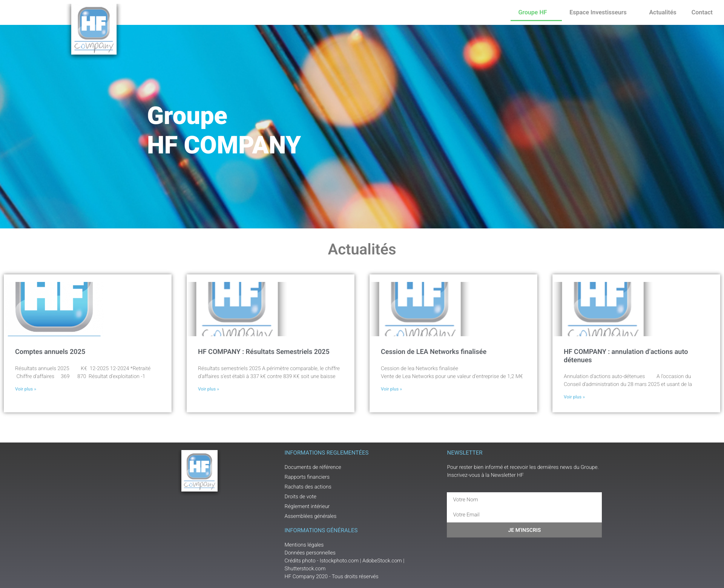Click the HF Company logo in the footer
Viewport: 724px width, 588px height.
click(x=199, y=471)
